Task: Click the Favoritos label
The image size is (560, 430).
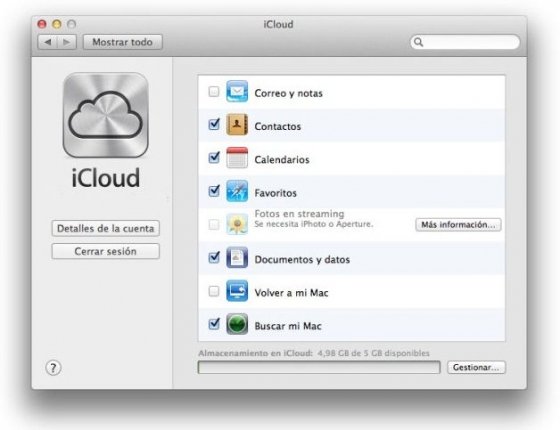Action: click(x=275, y=193)
